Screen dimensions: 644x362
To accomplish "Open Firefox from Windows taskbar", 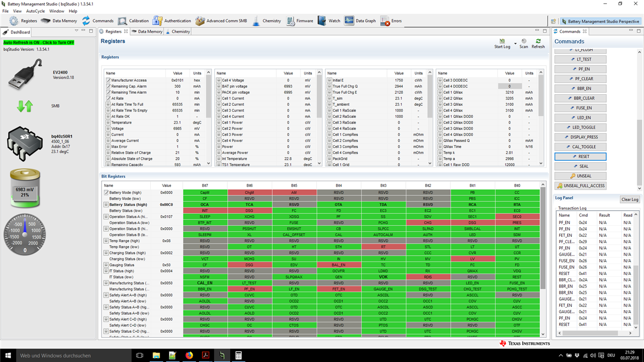I will tap(188, 355).
